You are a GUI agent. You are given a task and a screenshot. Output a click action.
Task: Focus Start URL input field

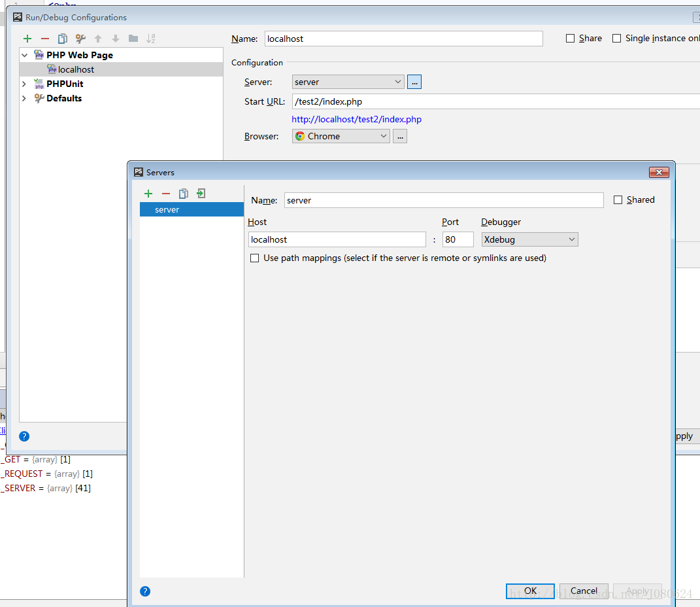click(496, 101)
